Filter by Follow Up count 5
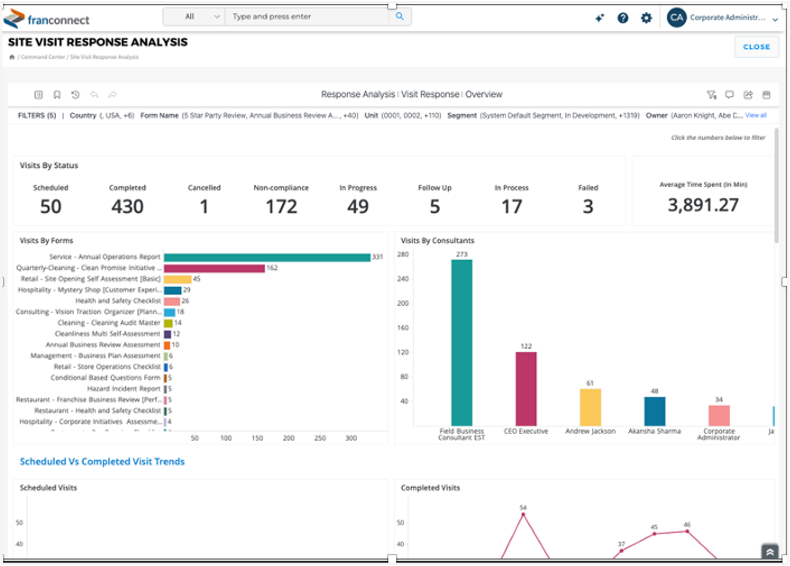The width and height of the screenshot is (790, 566). tap(435, 207)
